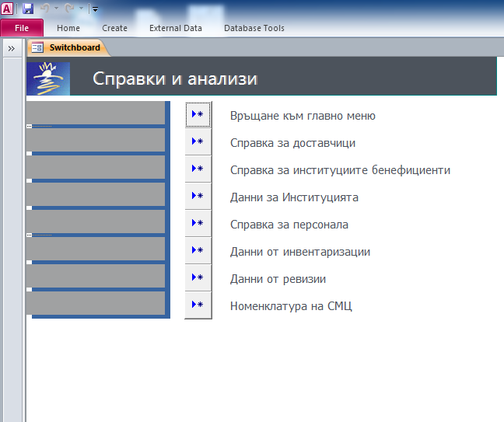This screenshot has height=422, width=504.
Task: Click the text Справка за персонала
Action: (289, 225)
